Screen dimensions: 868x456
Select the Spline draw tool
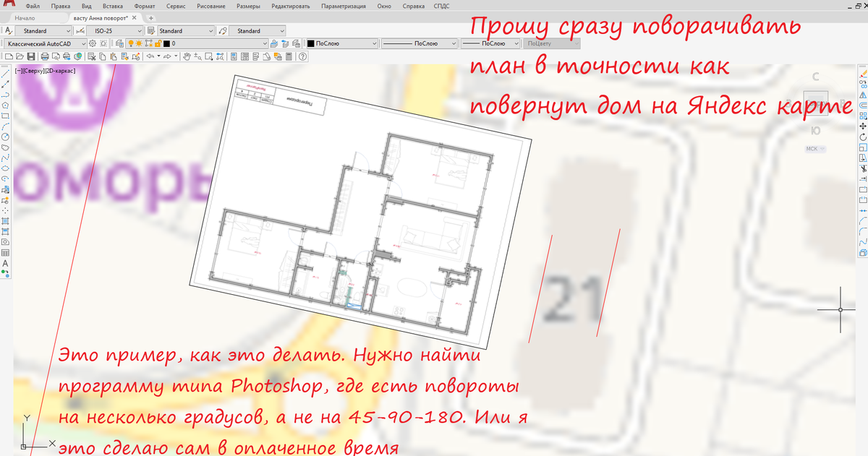[5, 158]
